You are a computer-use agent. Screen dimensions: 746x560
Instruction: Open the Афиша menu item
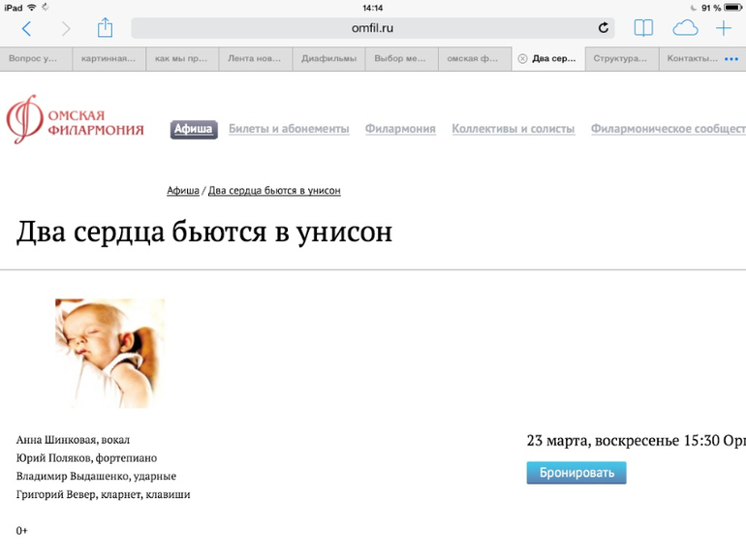click(194, 129)
